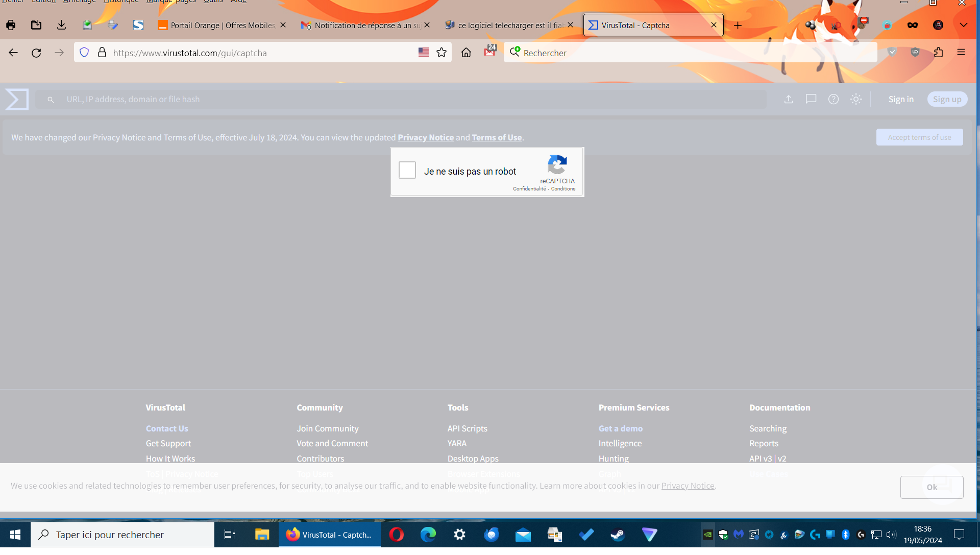
Task: Open Firefox hamburger application menu
Action: 961,53
